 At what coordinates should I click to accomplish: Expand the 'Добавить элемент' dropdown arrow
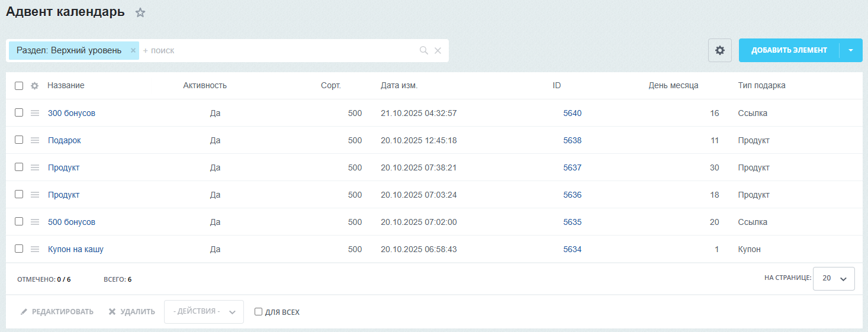850,50
